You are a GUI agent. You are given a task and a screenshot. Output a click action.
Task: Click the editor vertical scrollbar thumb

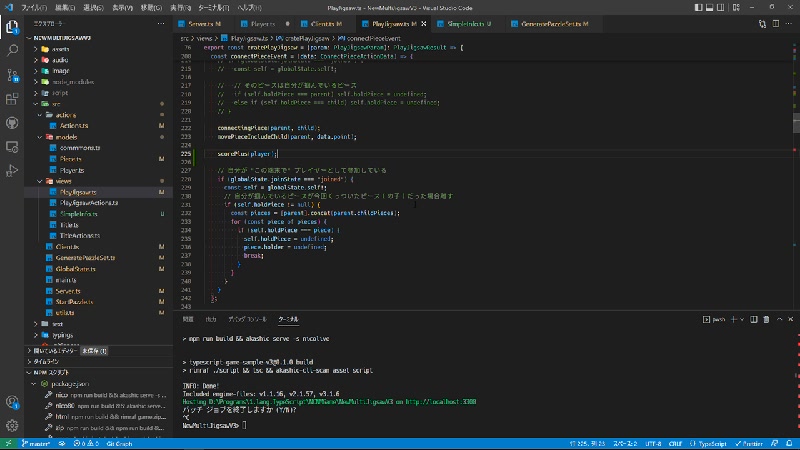[796, 123]
